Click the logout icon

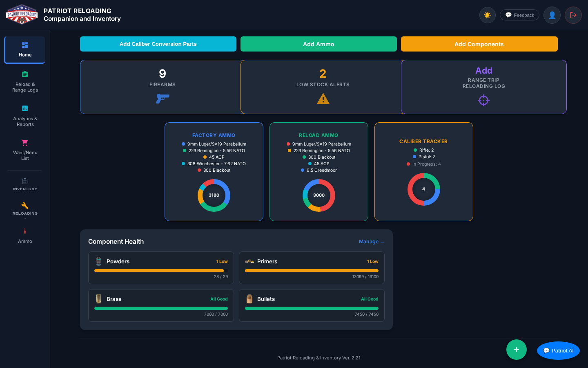(x=573, y=15)
